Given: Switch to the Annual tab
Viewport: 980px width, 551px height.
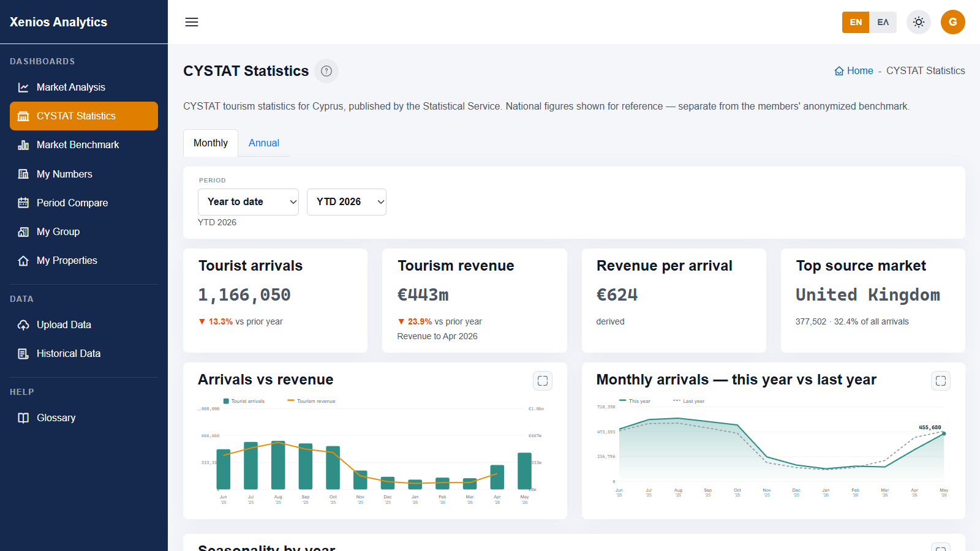Looking at the screenshot, I should click(264, 143).
